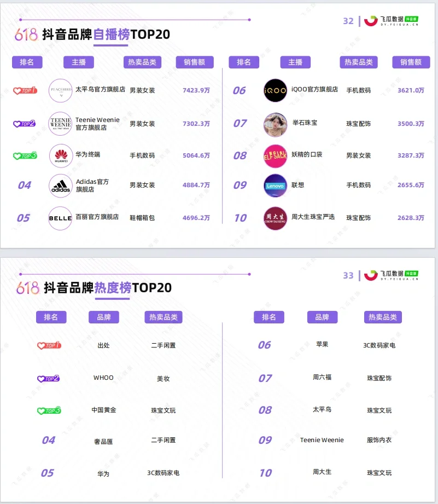This screenshot has width=438, height=504.
Task: Click brand 周大生 in the popularity list
Action: [322, 472]
